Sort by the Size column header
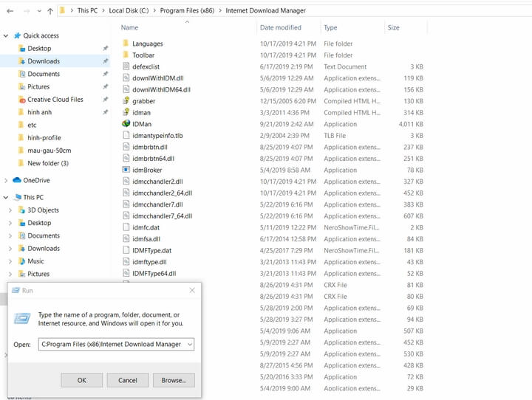The image size is (532, 400). 393,27
